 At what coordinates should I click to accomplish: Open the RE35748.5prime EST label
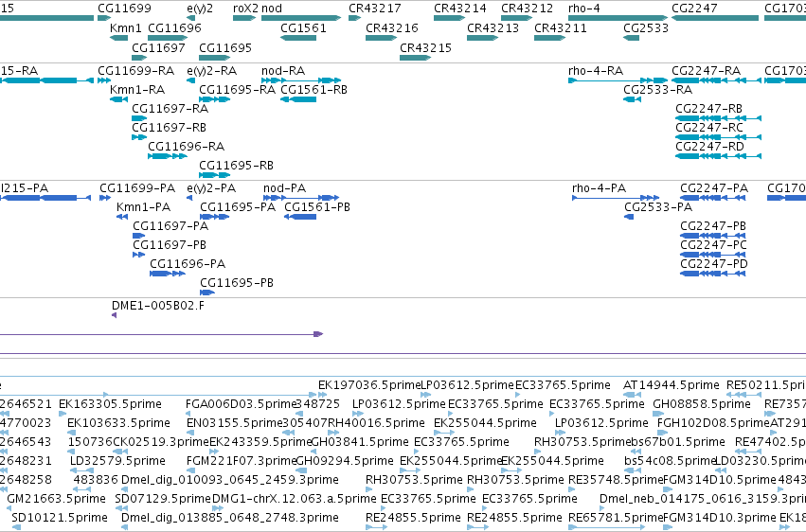point(616,480)
